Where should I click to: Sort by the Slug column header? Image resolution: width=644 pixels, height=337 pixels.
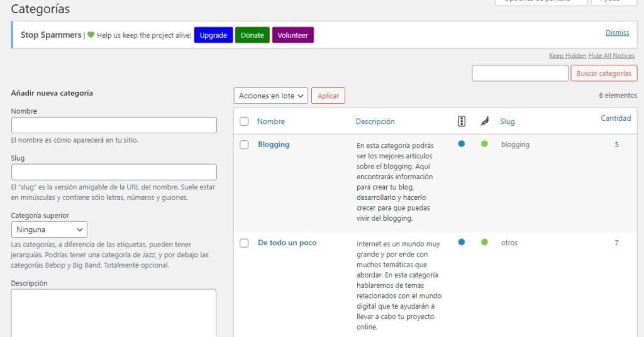pos(508,121)
